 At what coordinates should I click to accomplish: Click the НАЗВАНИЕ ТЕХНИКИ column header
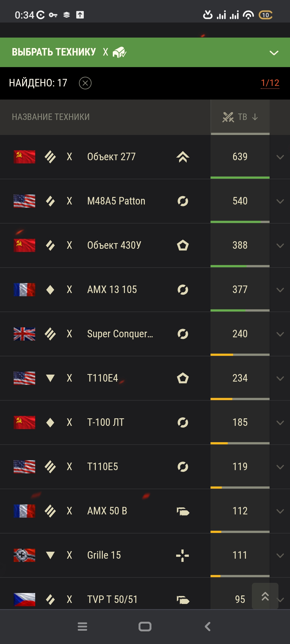(x=51, y=117)
